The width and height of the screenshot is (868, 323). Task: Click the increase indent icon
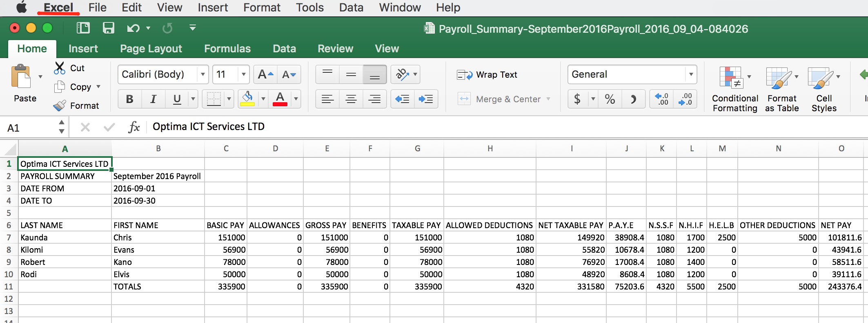pyautogui.click(x=426, y=99)
